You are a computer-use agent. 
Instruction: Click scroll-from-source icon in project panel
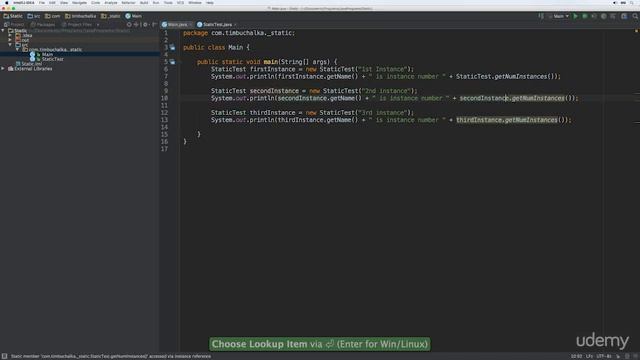129,24
